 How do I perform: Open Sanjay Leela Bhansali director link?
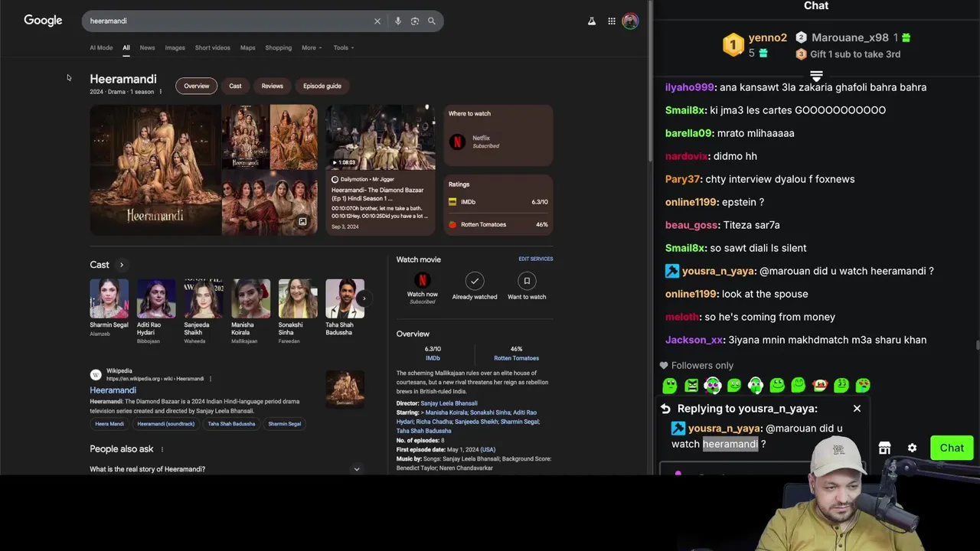tap(449, 403)
